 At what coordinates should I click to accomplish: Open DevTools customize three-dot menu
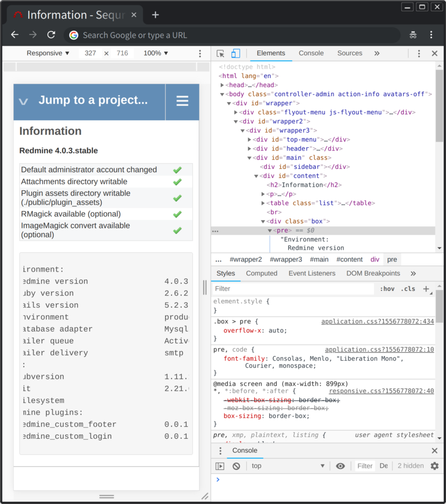pyautogui.click(x=419, y=54)
